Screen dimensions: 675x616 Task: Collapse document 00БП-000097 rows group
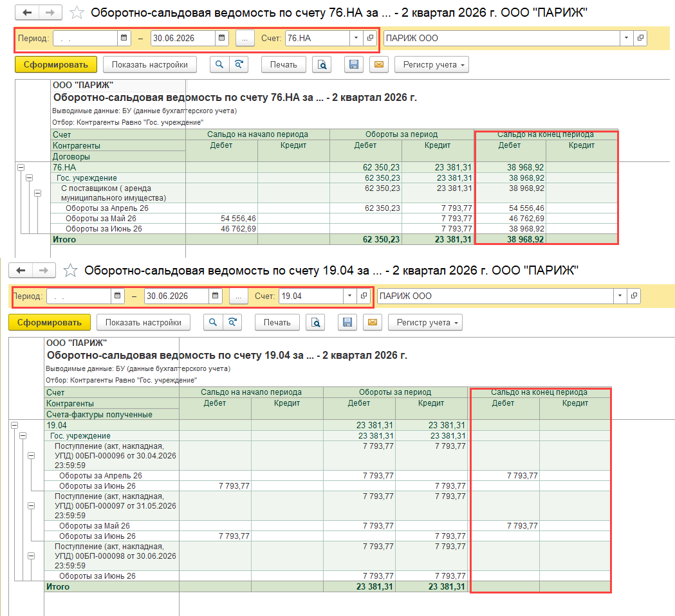(x=32, y=506)
